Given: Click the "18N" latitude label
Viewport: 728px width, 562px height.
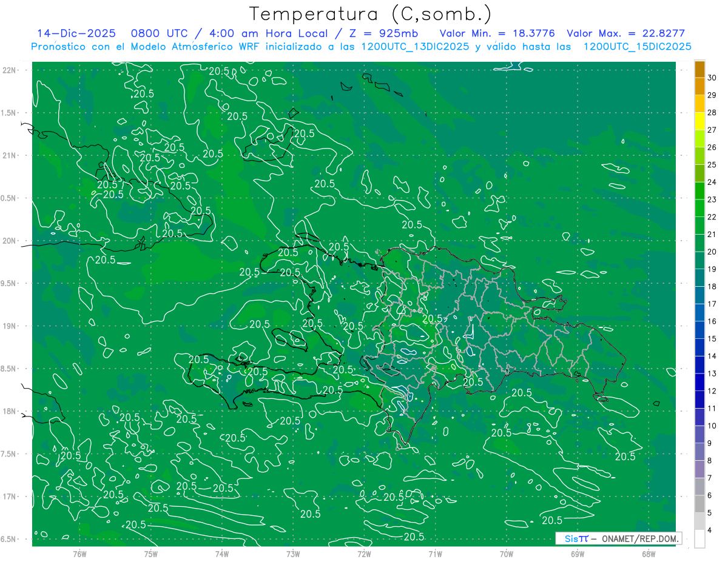Looking at the screenshot, I should click(x=9, y=412).
